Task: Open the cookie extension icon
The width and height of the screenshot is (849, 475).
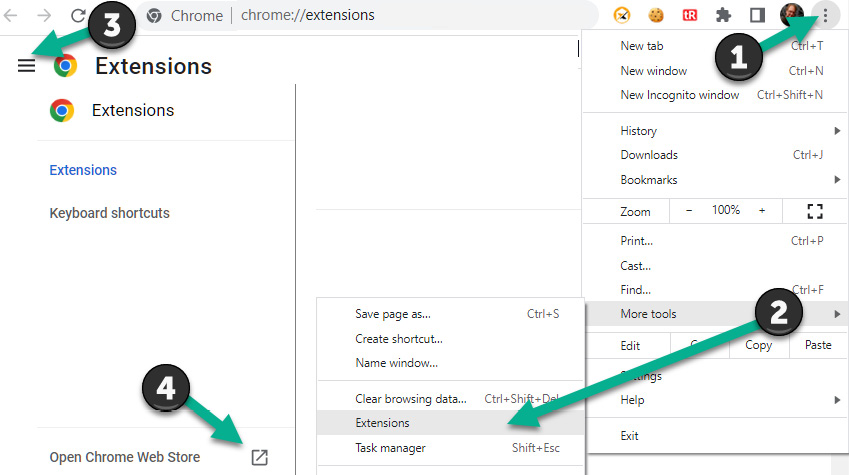Action: tap(656, 15)
